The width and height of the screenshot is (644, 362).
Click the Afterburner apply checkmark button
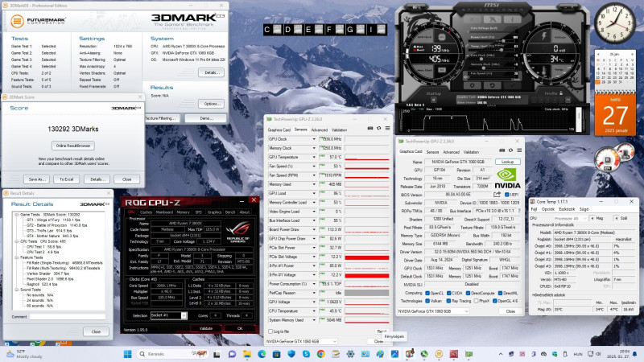(x=513, y=85)
